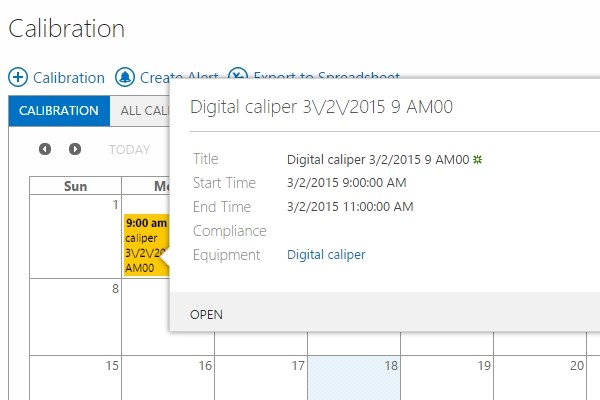Select the CALIBRATION tab

point(59,111)
